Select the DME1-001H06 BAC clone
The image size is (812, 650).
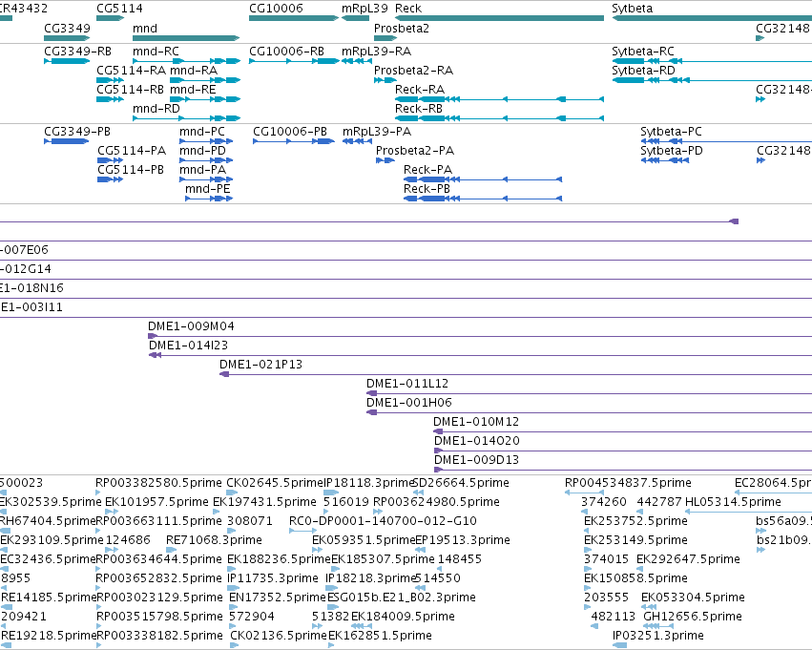coord(589,412)
